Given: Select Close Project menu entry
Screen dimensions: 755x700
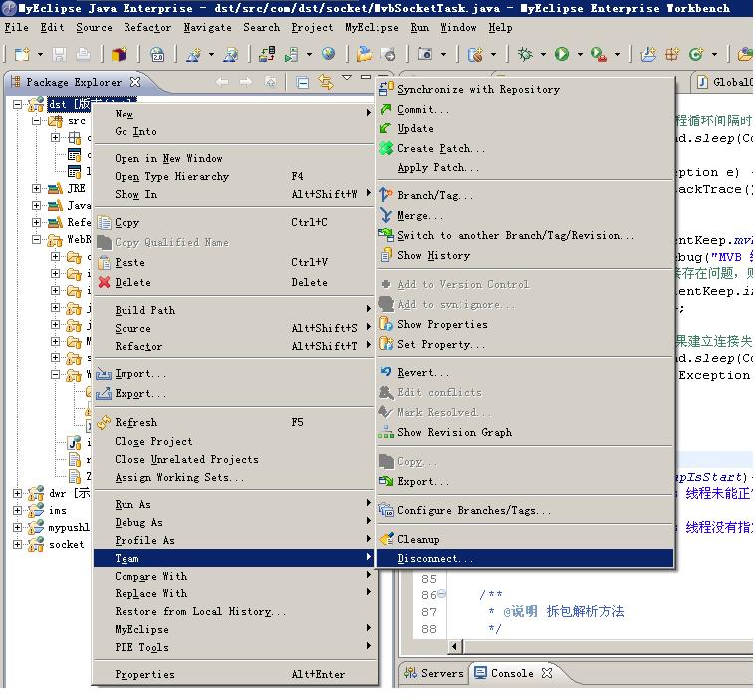Looking at the screenshot, I should pos(234,441).
